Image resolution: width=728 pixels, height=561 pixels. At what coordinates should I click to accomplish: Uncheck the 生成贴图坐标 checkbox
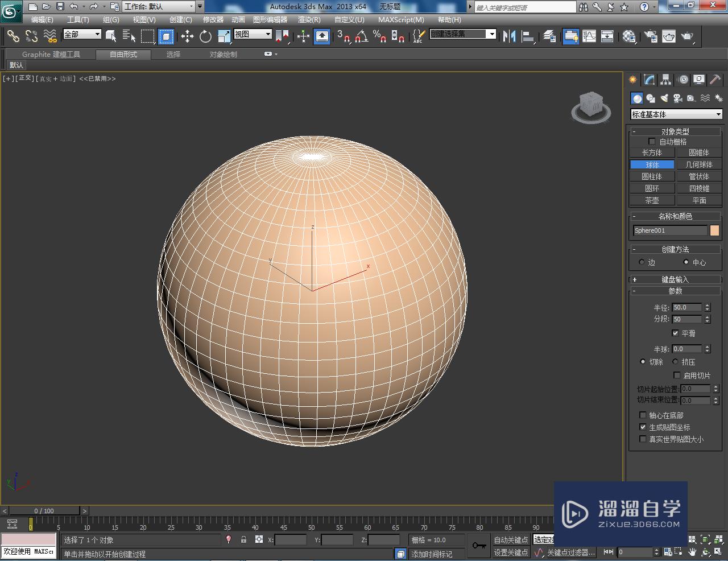[x=643, y=427]
